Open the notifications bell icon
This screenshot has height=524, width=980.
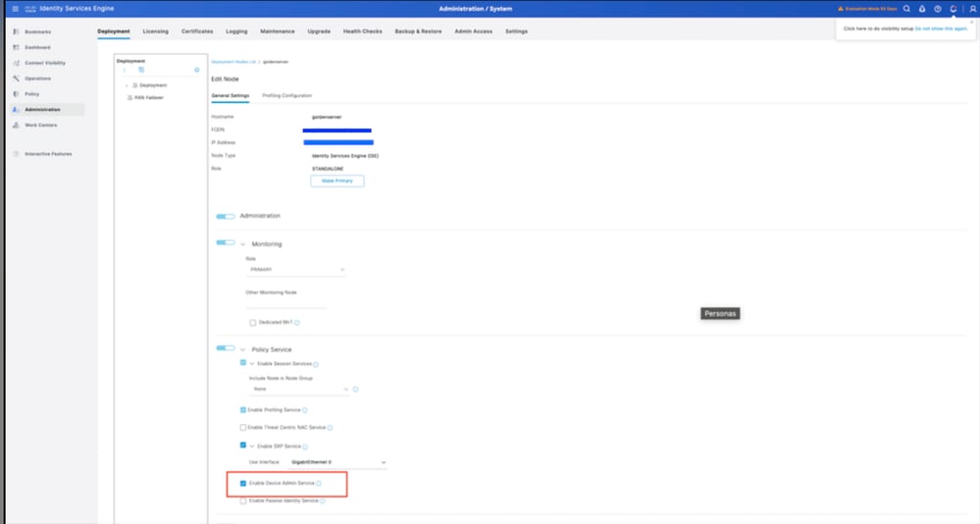pos(922,9)
